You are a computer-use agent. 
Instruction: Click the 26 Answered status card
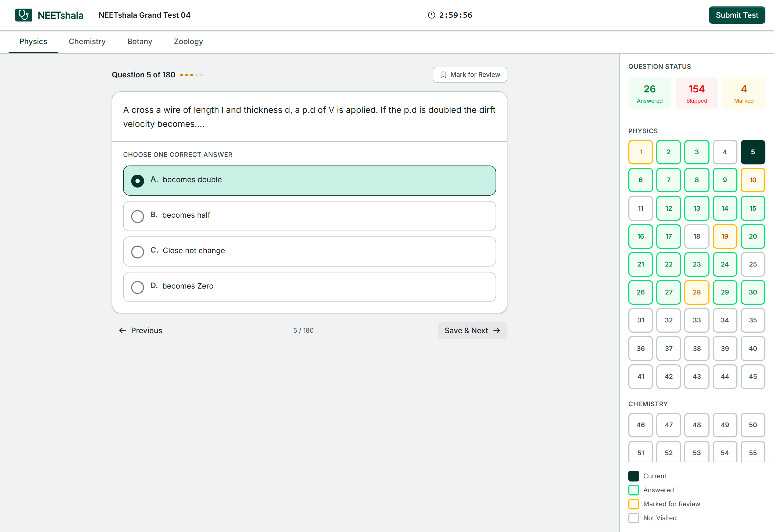650,93
